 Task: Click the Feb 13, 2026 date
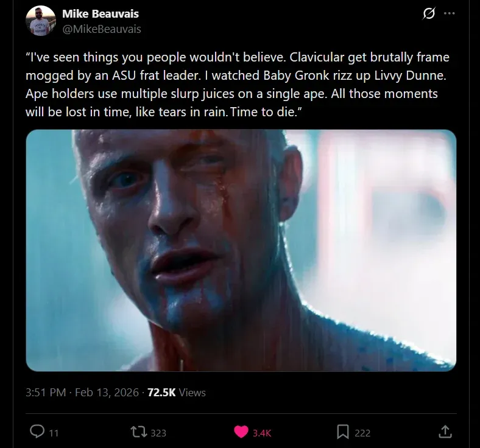click(106, 393)
